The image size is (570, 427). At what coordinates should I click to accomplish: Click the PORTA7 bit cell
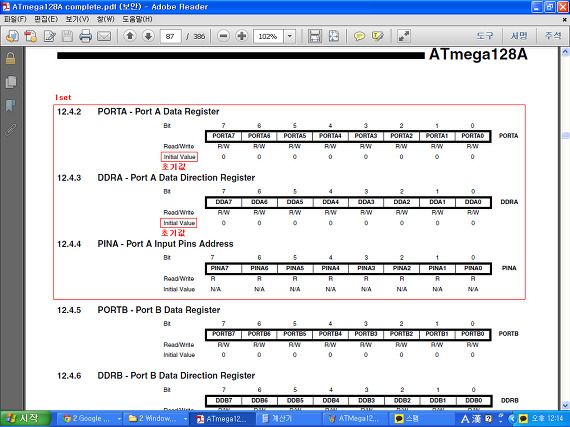[x=224, y=136]
